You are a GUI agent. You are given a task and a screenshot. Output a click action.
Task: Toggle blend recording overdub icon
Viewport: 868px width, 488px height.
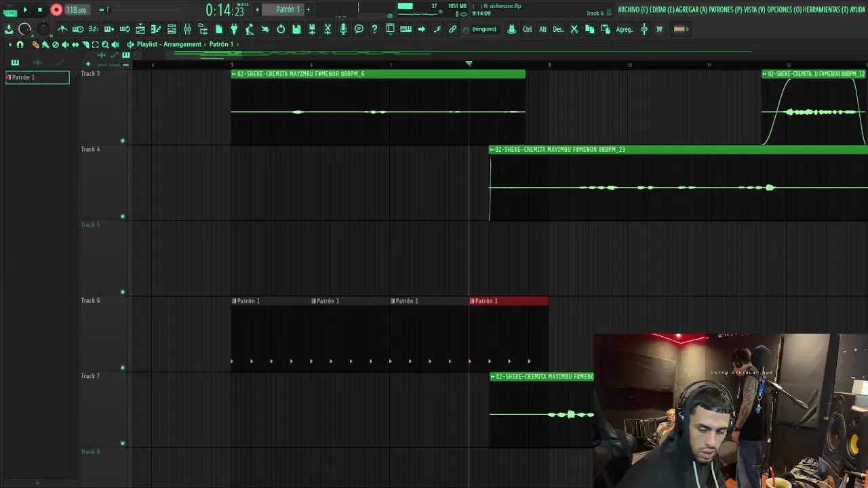click(108, 29)
